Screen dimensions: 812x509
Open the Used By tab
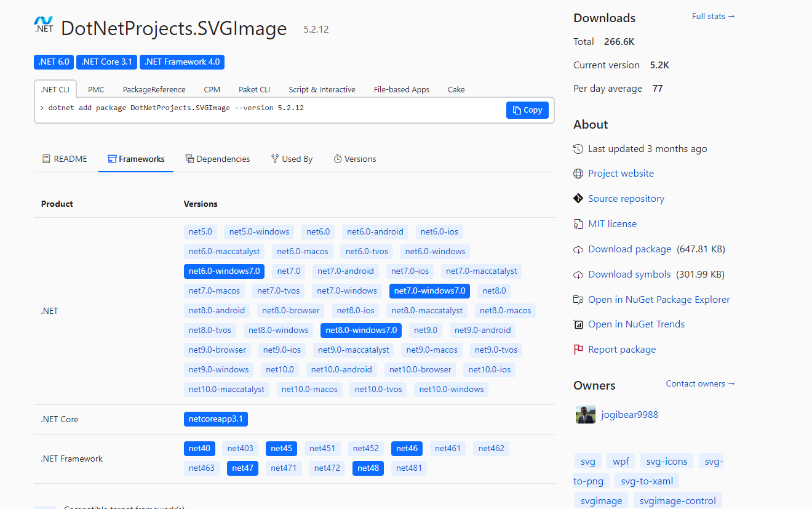tap(292, 159)
